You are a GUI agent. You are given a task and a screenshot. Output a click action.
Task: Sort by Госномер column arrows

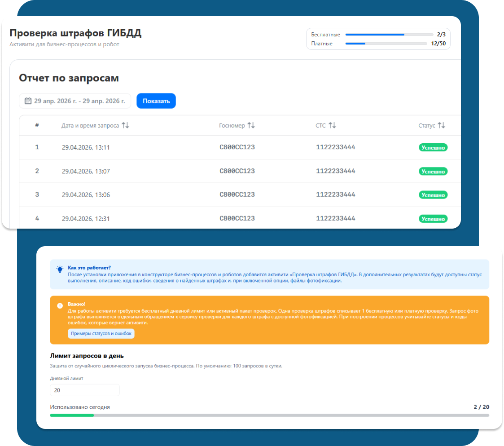(251, 125)
